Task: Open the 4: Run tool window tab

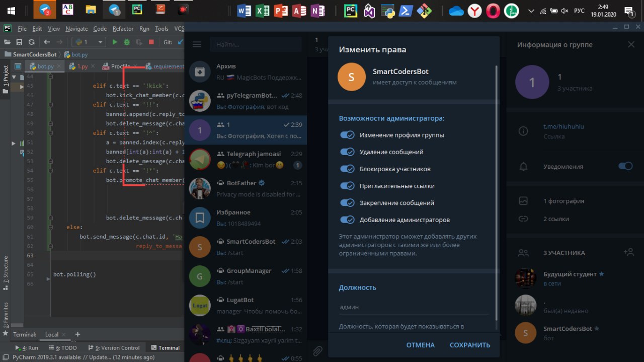Action: [27, 347]
